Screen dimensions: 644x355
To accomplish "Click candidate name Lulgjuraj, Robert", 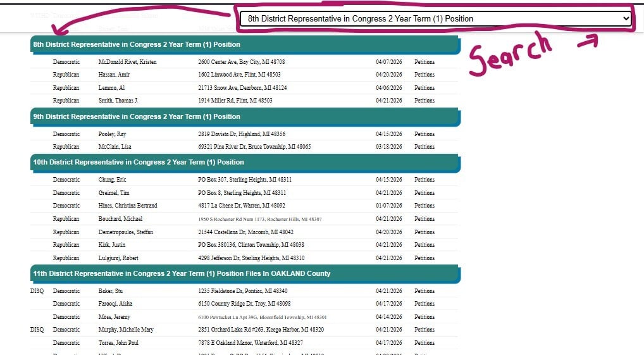I will click(x=118, y=258).
